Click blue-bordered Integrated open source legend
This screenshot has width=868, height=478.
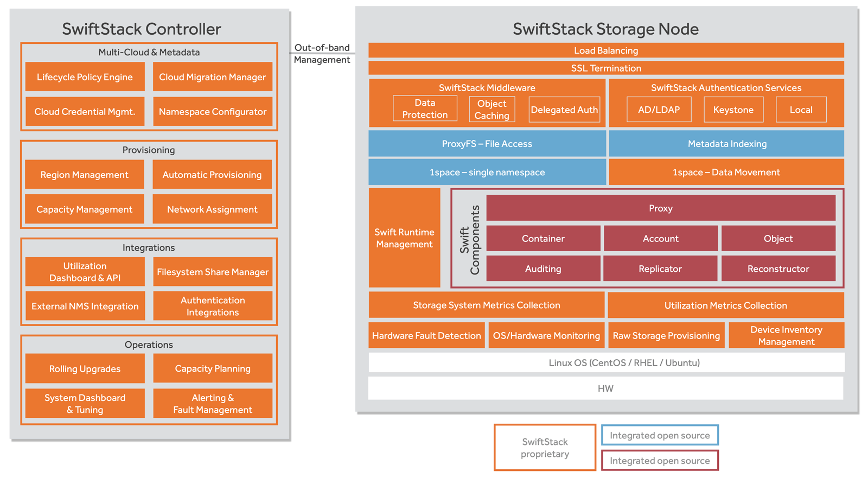click(x=660, y=435)
